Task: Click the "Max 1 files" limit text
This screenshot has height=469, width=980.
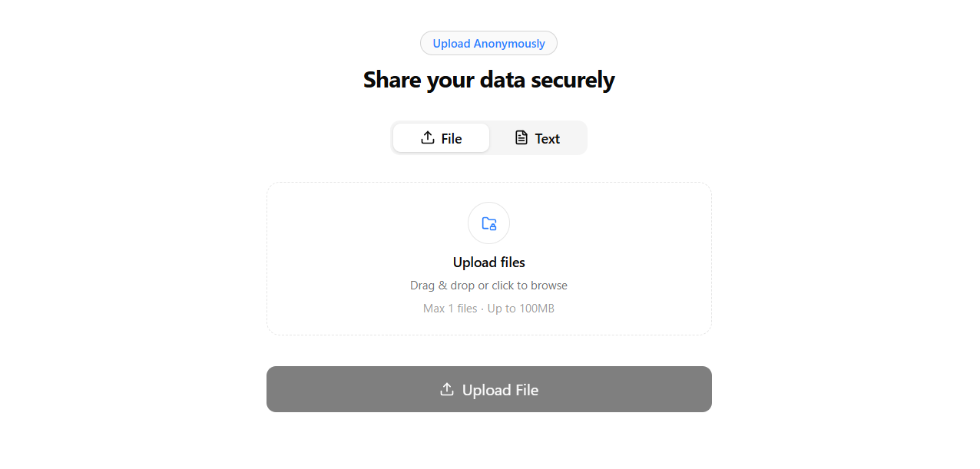Action: (450, 309)
